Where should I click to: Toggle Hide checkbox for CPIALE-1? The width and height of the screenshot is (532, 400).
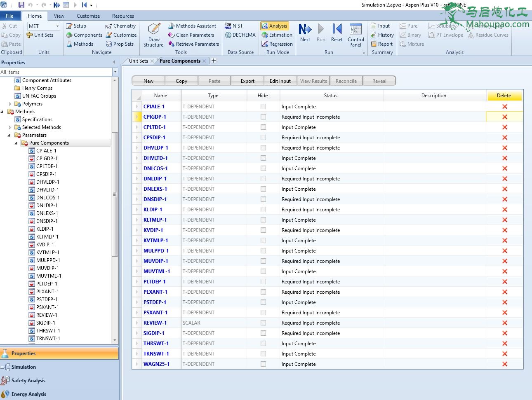263,107
